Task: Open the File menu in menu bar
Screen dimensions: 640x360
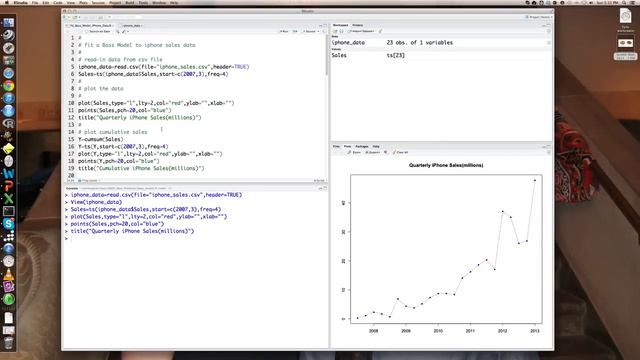Action: click(x=35, y=2)
